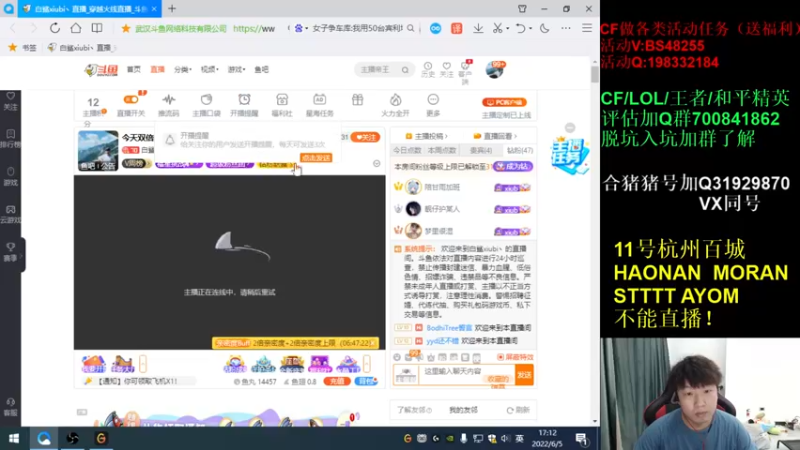Click the 刷新 refresh link in friends panel
This screenshot has height=450, width=800.
[518, 410]
